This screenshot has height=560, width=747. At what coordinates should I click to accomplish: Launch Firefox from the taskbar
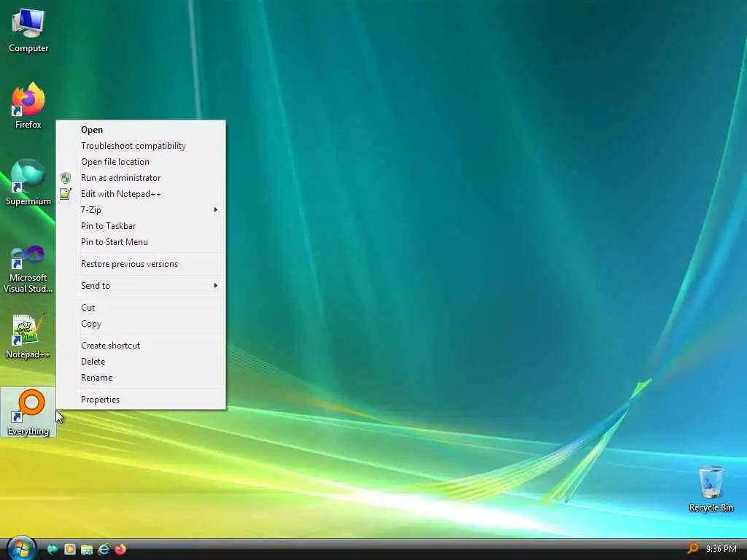[x=120, y=550]
